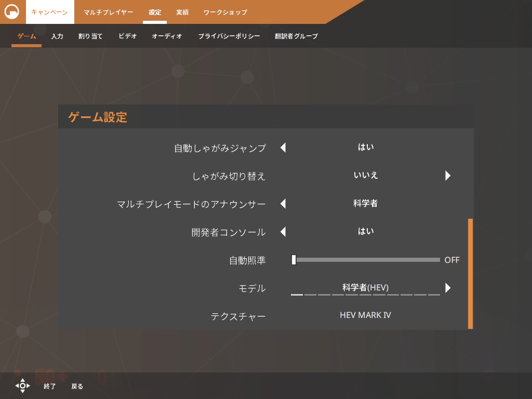Click left arrow for 開発者コンソール
The height and width of the screenshot is (399, 532).
click(283, 232)
